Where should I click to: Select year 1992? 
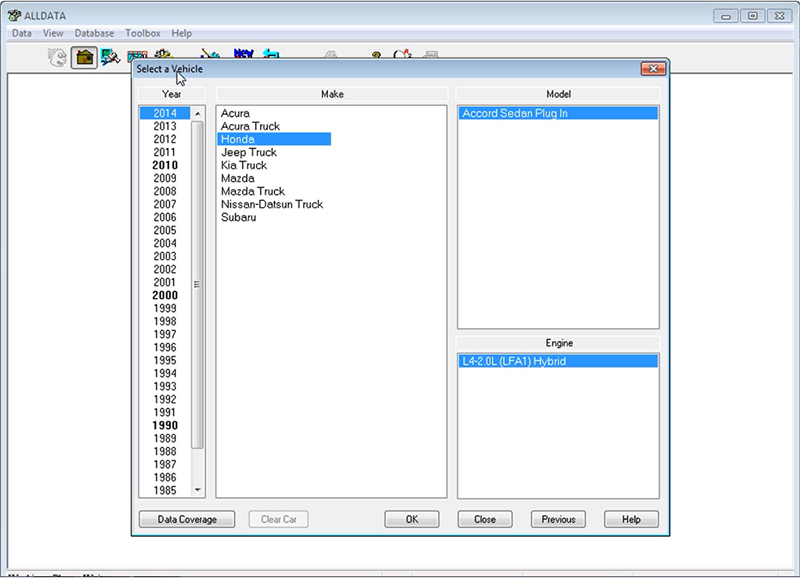pos(165,399)
